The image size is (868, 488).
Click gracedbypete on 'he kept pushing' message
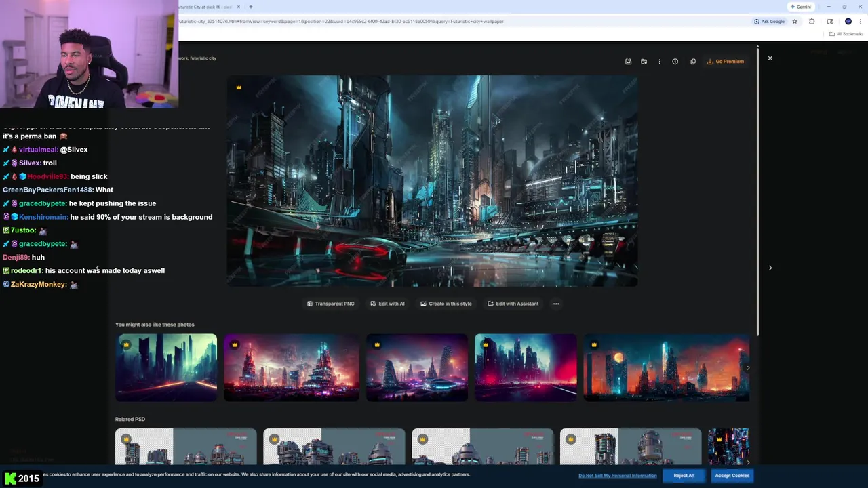43,203
